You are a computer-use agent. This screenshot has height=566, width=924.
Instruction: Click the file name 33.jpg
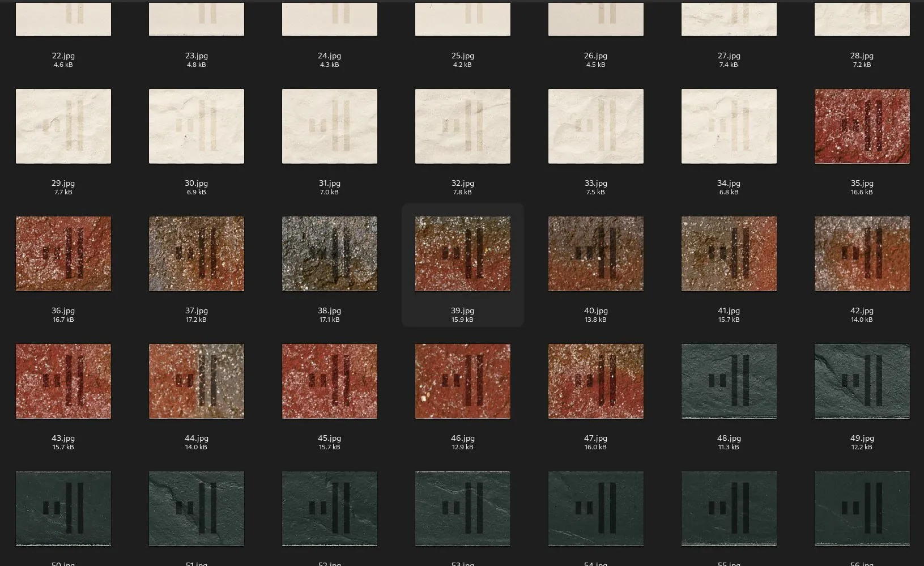pyautogui.click(x=596, y=183)
